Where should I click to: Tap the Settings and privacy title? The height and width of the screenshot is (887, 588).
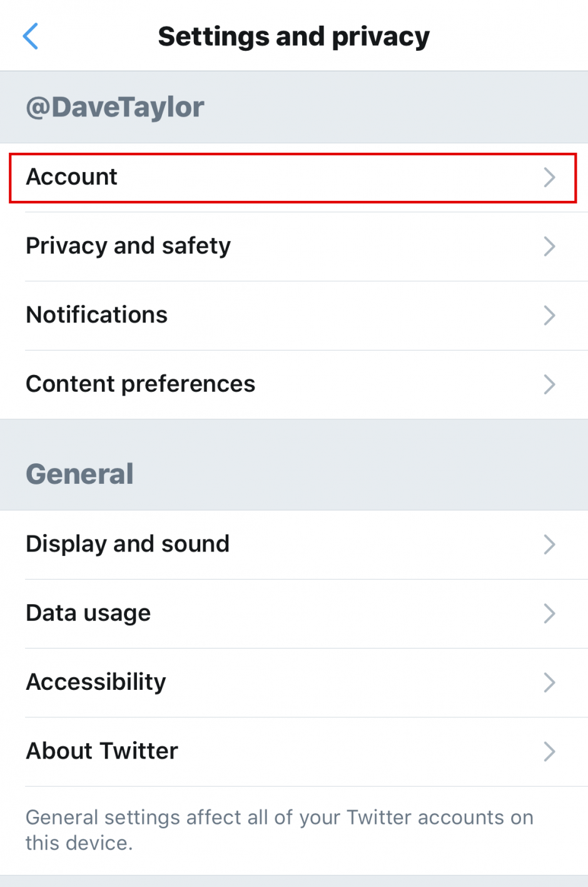tap(294, 36)
